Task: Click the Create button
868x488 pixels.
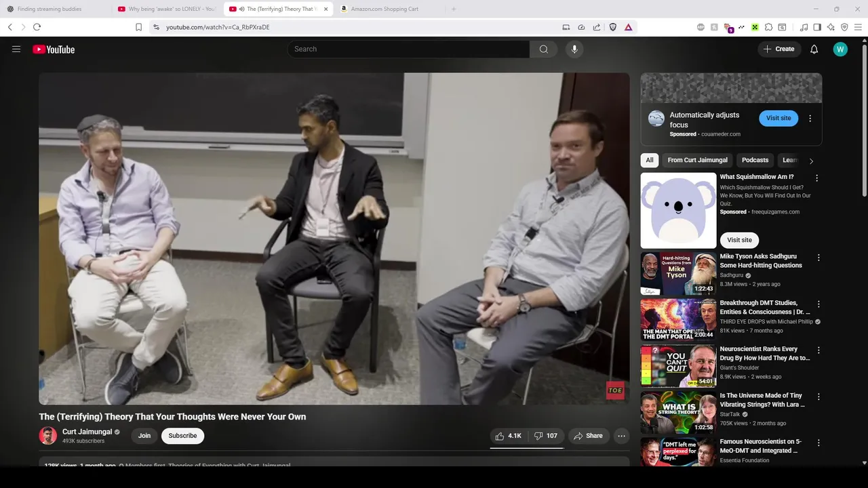Action: [x=778, y=49]
